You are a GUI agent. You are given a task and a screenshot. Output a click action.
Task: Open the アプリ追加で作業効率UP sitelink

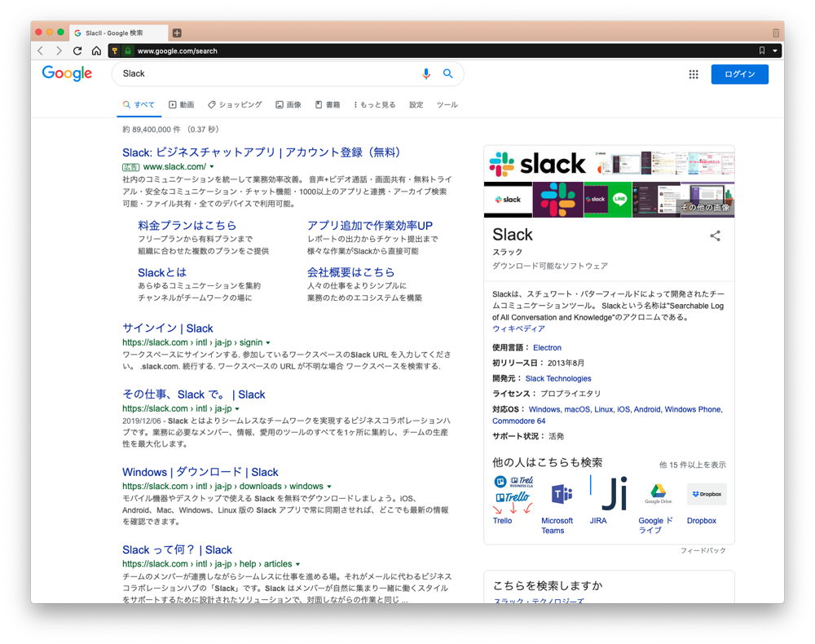[x=369, y=225]
